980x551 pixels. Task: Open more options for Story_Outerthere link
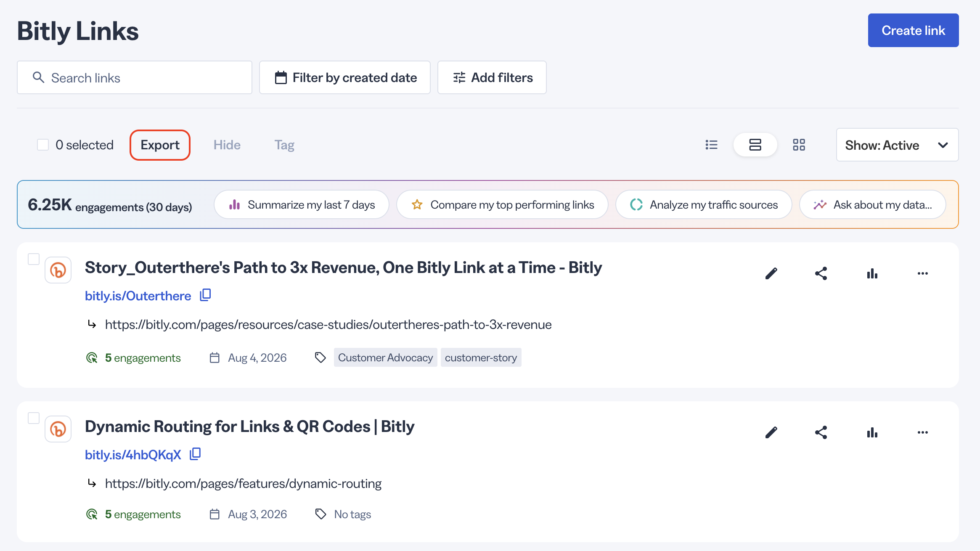click(923, 273)
